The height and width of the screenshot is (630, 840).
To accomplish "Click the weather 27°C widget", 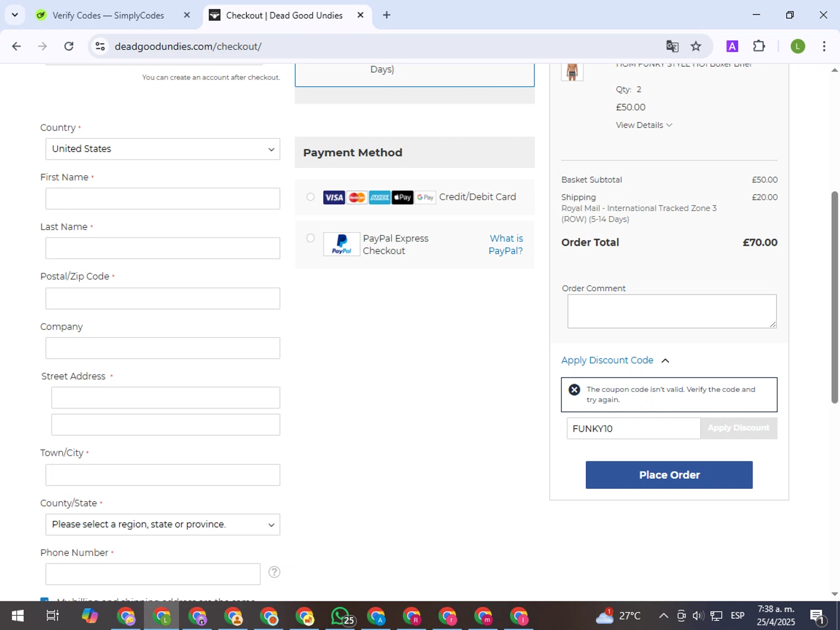I will pyautogui.click(x=618, y=616).
